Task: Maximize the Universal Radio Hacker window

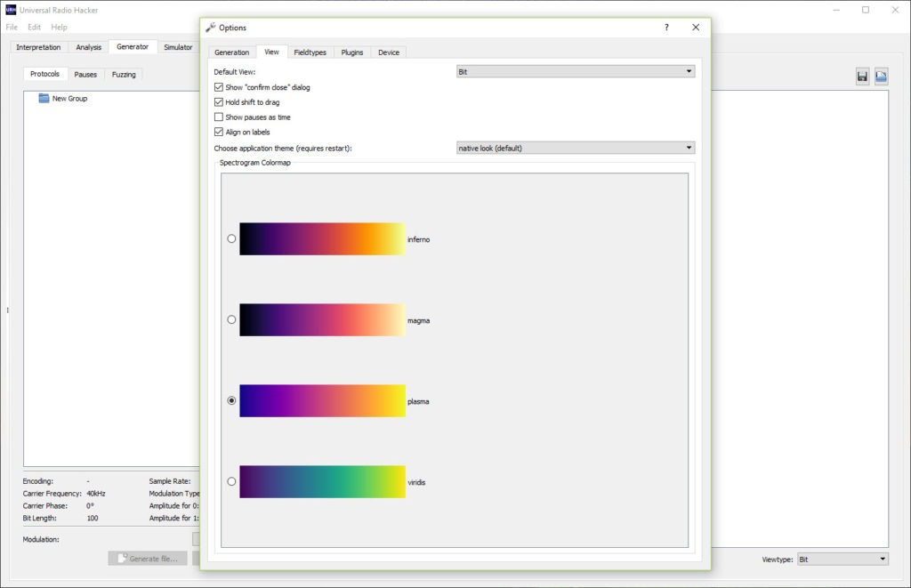Action: (x=866, y=10)
